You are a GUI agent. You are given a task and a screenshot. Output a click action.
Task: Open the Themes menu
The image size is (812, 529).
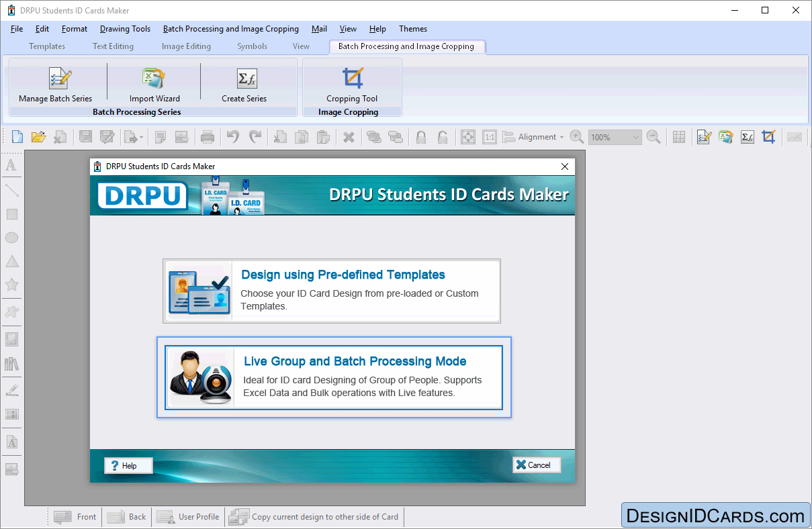[x=413, y=29]
